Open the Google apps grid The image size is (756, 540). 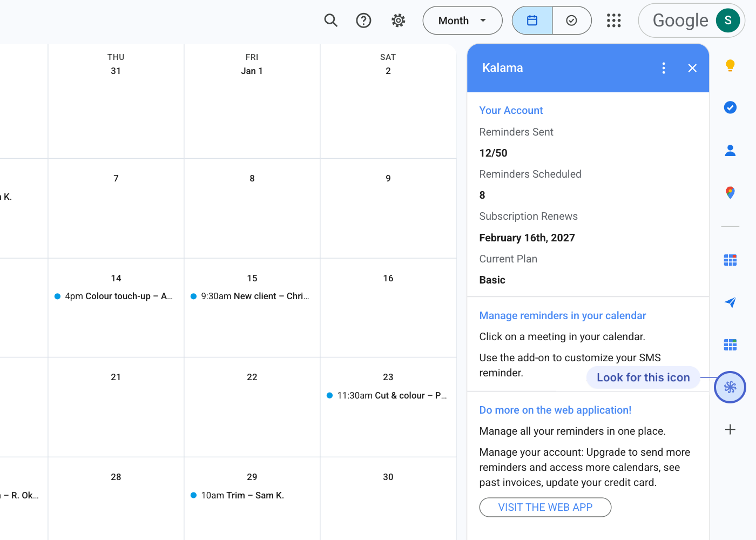pyautogui.click(x=613, y=21)
